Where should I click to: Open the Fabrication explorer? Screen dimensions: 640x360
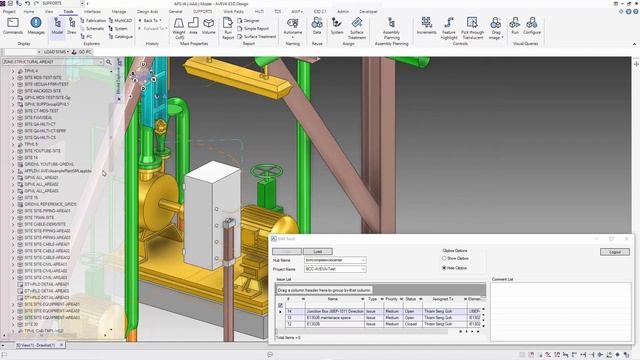coord(93,20)
